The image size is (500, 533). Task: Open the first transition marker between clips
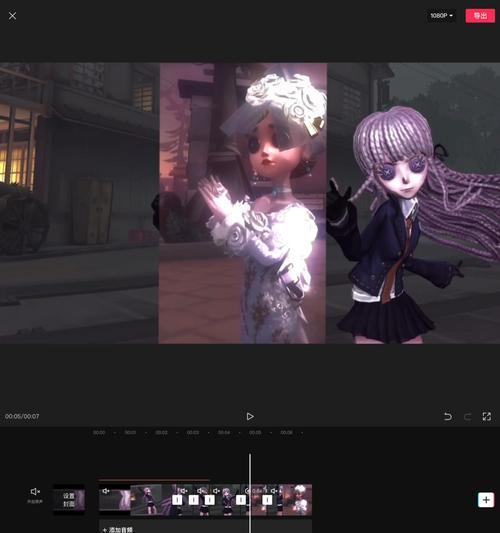177,500
